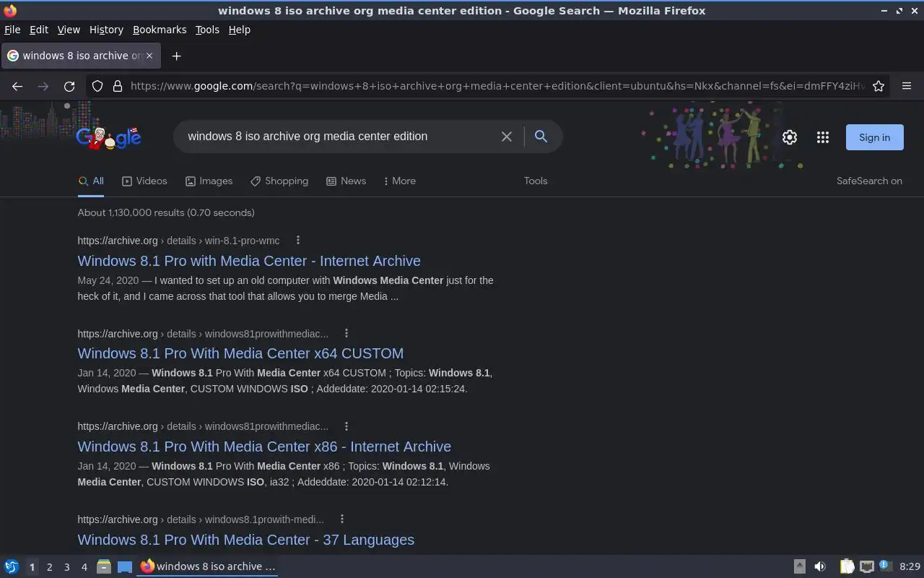Open Google quick settings gear icon
This screenshot has height=578, width=924.
click(790, 137)
